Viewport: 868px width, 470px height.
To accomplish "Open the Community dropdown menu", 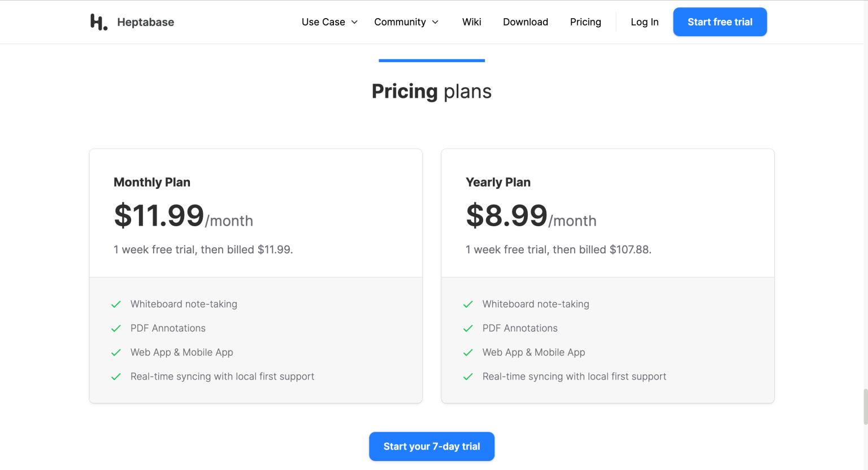I will point(400,22).
